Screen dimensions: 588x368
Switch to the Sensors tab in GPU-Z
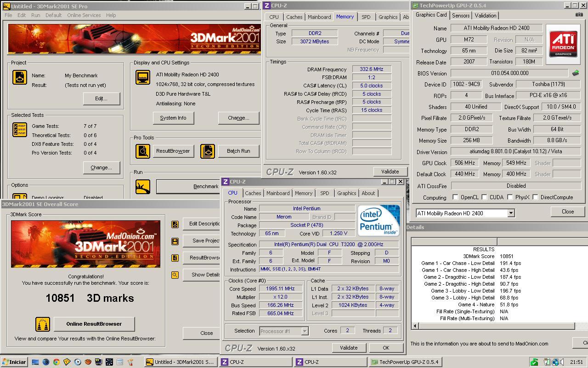point(461,16)
